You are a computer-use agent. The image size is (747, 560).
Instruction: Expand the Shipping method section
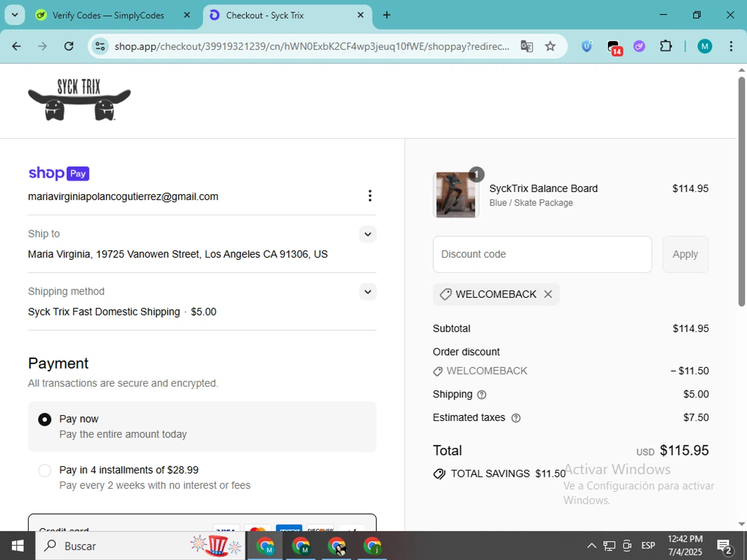(x=368, y=292)
